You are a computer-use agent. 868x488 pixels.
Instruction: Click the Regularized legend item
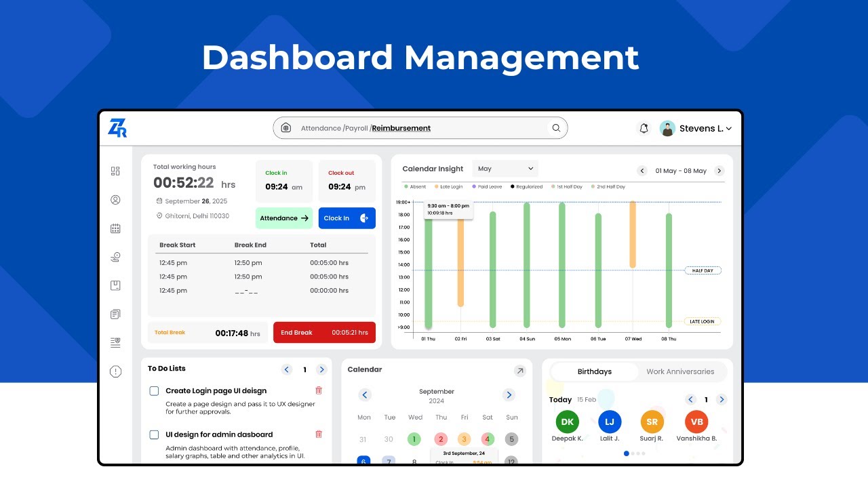[x=527, y=186]
